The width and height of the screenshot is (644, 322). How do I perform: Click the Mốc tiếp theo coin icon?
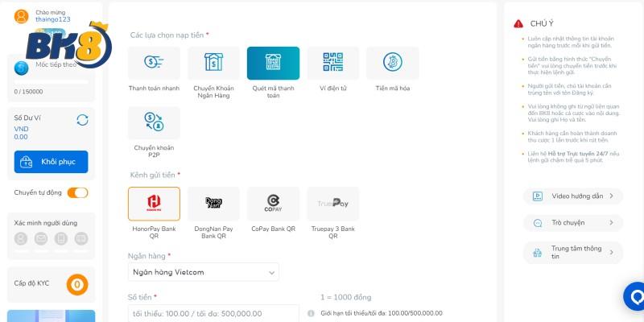point(22,68)
